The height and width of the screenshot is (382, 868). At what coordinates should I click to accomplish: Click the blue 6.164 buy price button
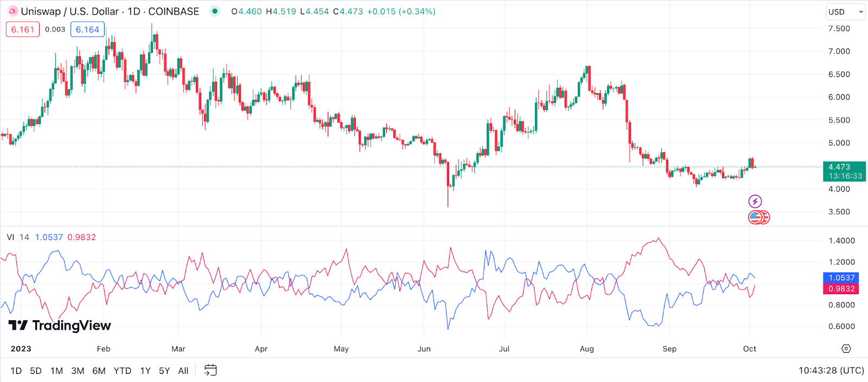tap(87, 29)
